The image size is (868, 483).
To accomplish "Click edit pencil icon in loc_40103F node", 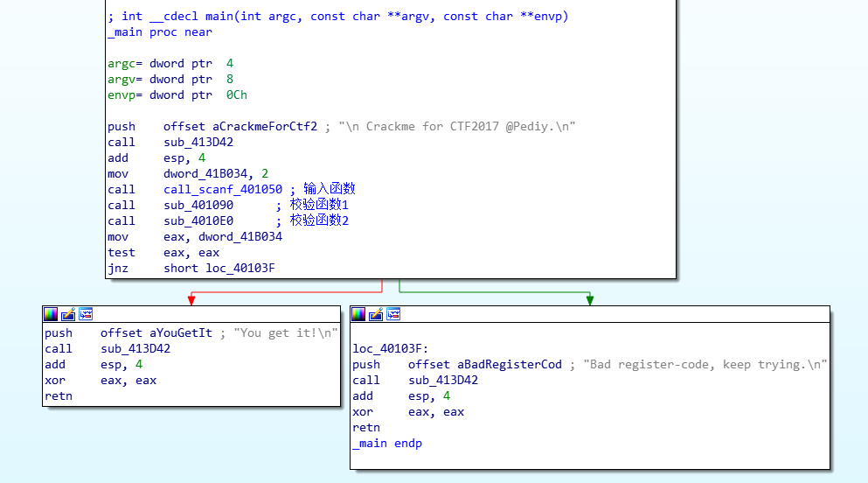I will coord(376,315).
